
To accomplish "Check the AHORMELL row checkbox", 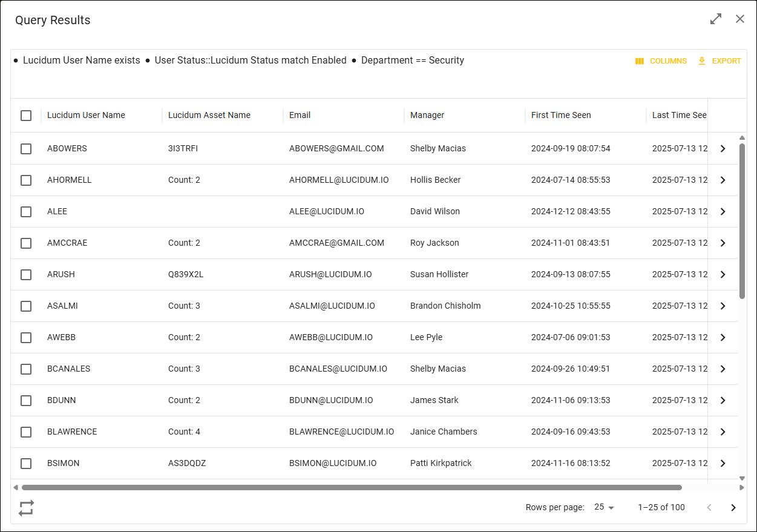I will tap(26, 180).
